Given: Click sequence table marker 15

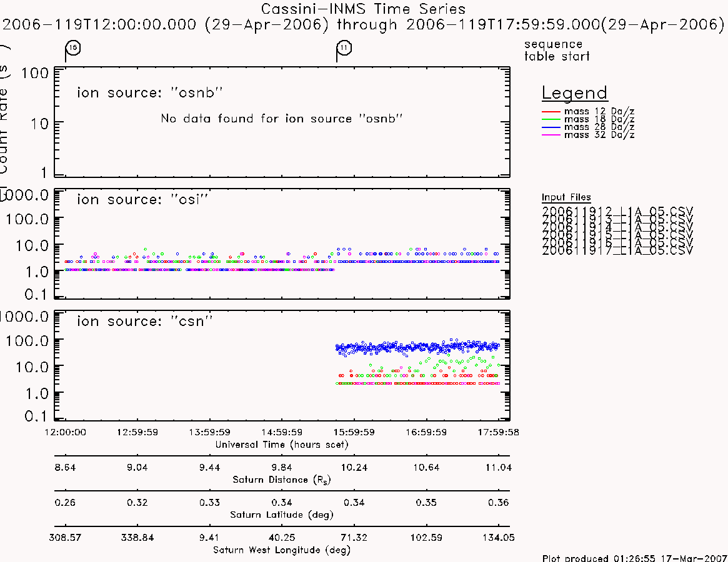Looking at the screenshot, I should [x=73, y=48].
